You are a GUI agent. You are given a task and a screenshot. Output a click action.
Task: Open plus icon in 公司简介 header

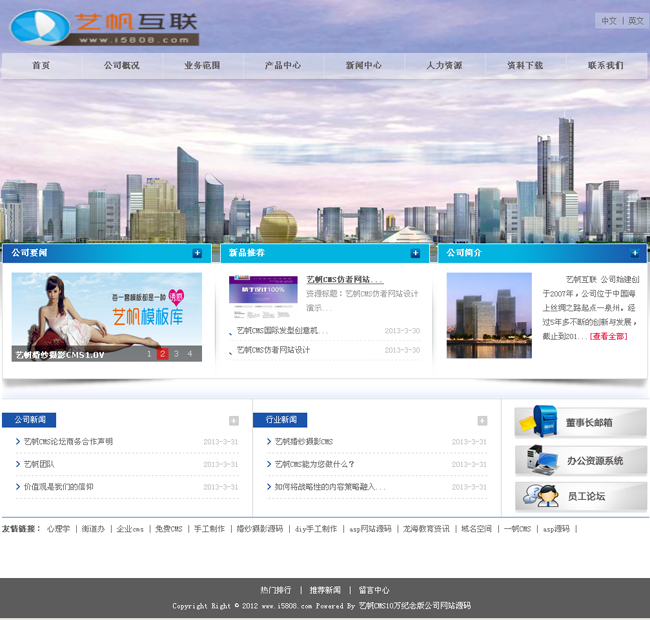635,253
